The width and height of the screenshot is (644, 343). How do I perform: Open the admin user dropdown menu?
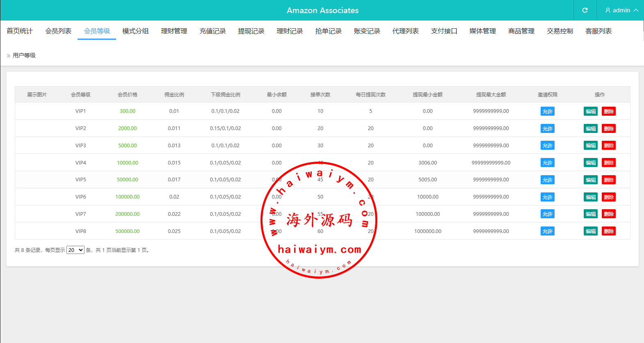(621, 10)
